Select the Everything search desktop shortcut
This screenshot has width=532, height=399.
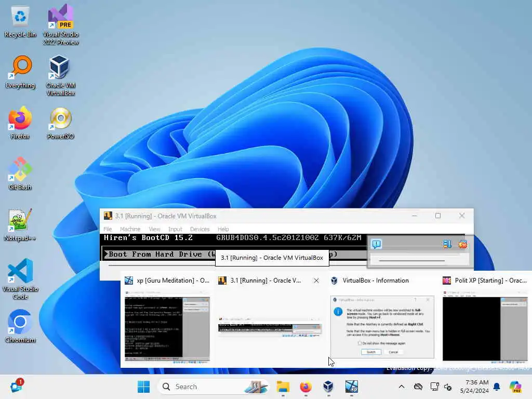tap(20, 72)
